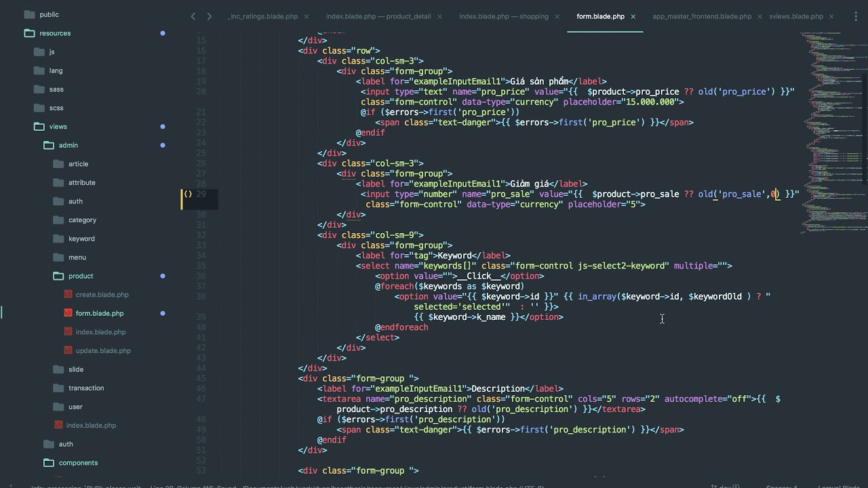The height and width of the screenshot is (488, 868).
Task: Click the bracket marker beside line 29
Action: point(188,194)
